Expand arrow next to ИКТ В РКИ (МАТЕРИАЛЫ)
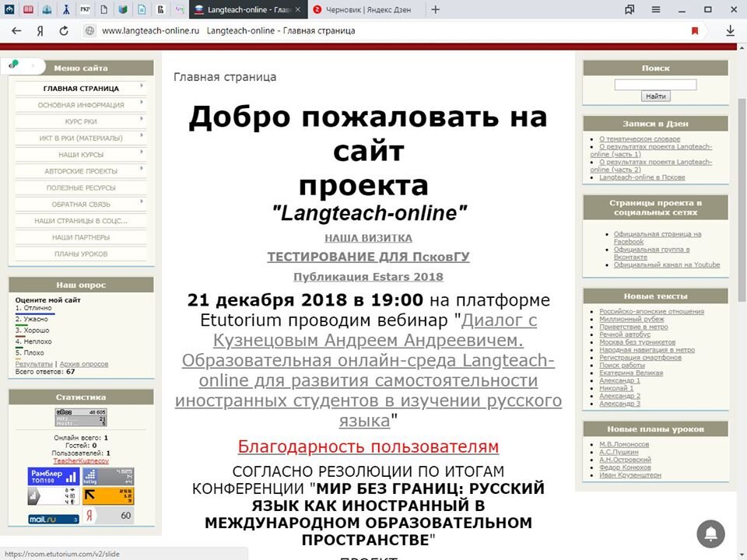Image resolution: width=747 pixels, height=560 pixels. [x=142, y=135]
